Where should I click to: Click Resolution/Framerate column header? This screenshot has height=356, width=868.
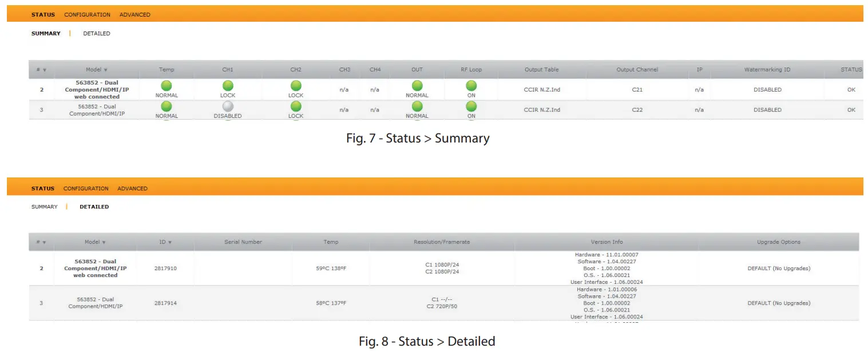442,242
